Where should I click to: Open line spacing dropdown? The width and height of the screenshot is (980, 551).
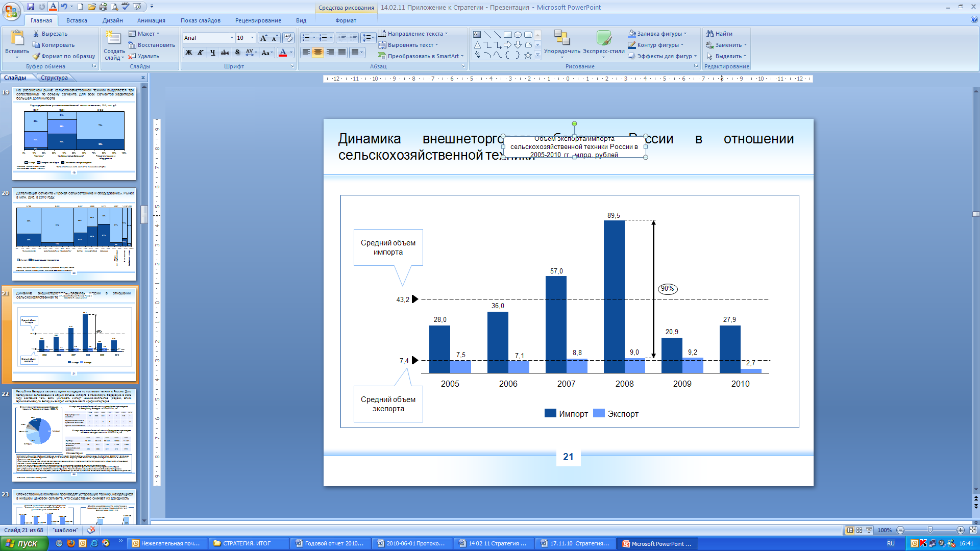coord(368,38)
